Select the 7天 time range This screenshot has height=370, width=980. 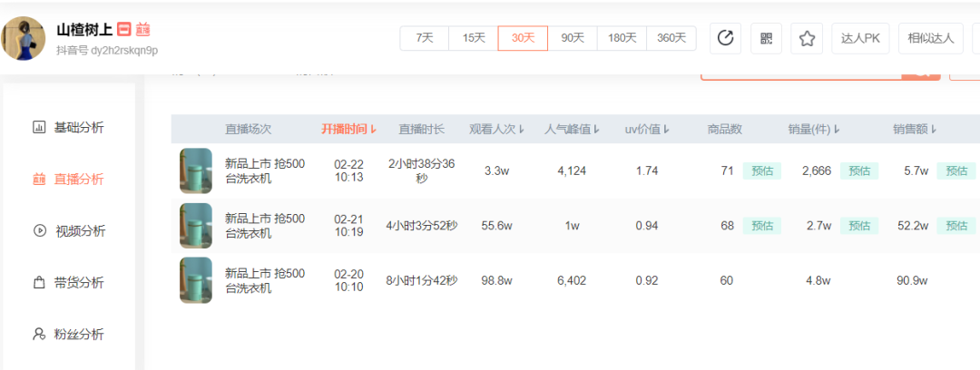[x=425, y=38]
